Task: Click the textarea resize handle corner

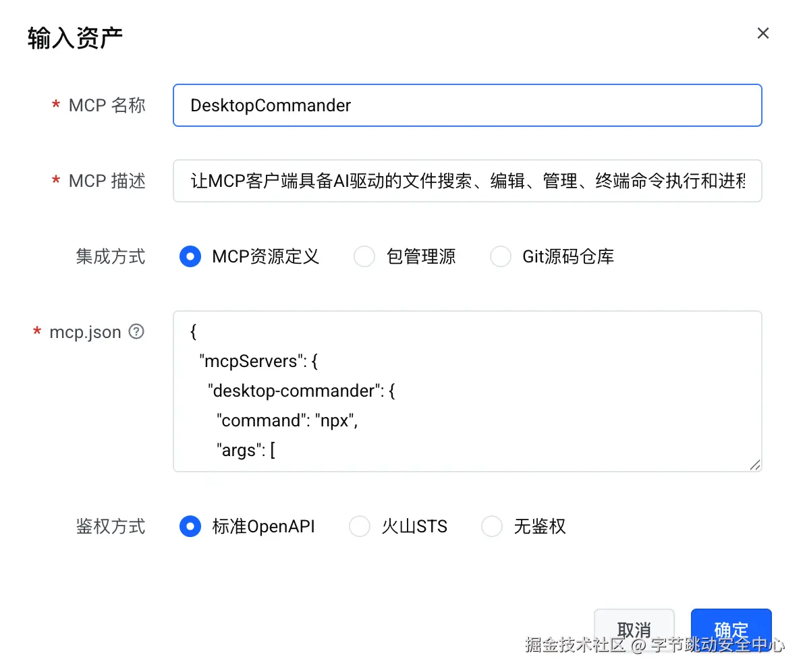Action: pos(755,464)
